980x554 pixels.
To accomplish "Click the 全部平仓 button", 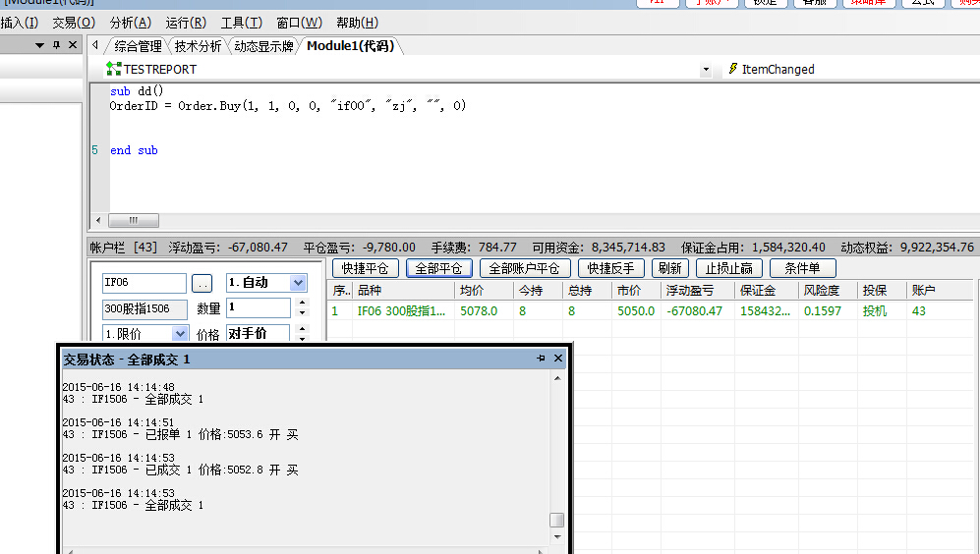I will [438, 268].
